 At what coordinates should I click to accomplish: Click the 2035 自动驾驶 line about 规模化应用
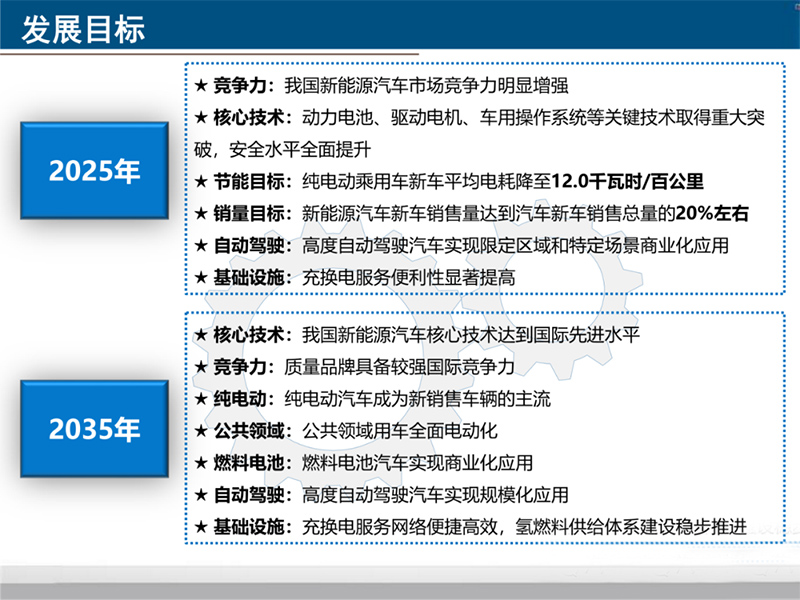(x=381, y=495)
